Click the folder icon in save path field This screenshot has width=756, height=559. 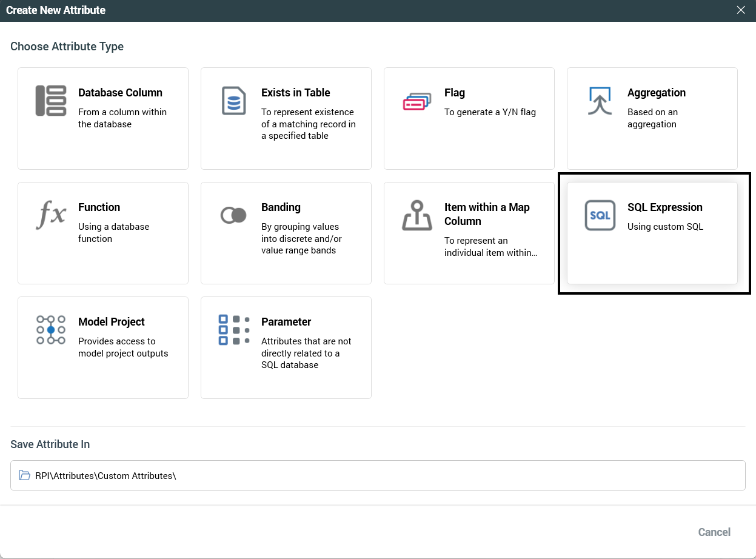click(x=24, y=475)
